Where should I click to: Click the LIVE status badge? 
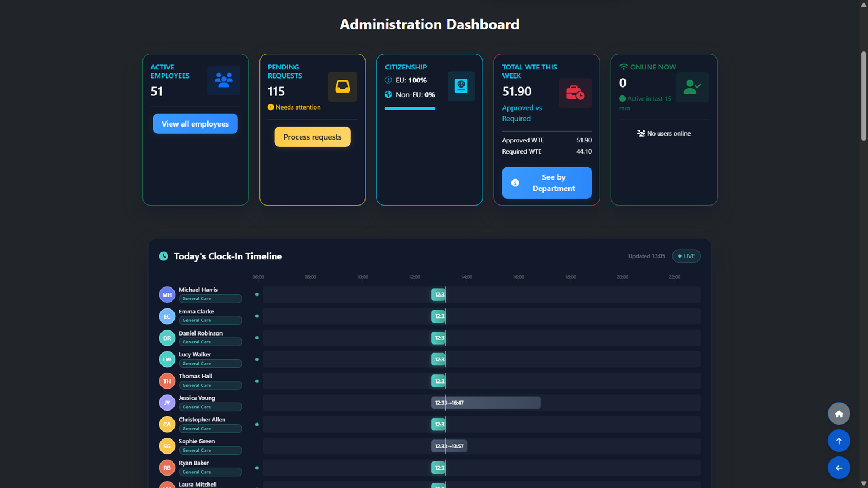[686, 256]
